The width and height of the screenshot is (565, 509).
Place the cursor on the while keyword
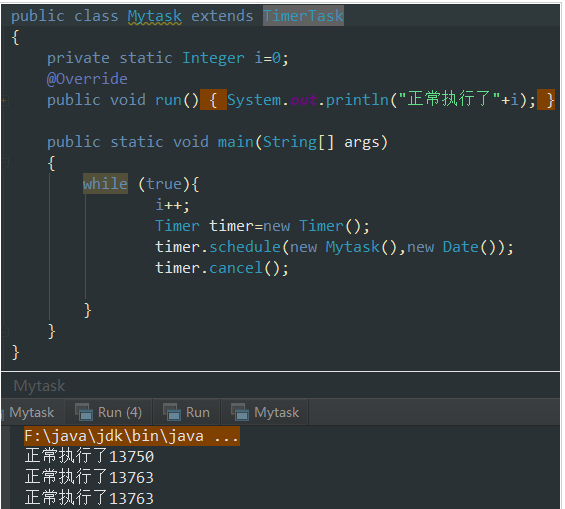(x=105, y=184)
